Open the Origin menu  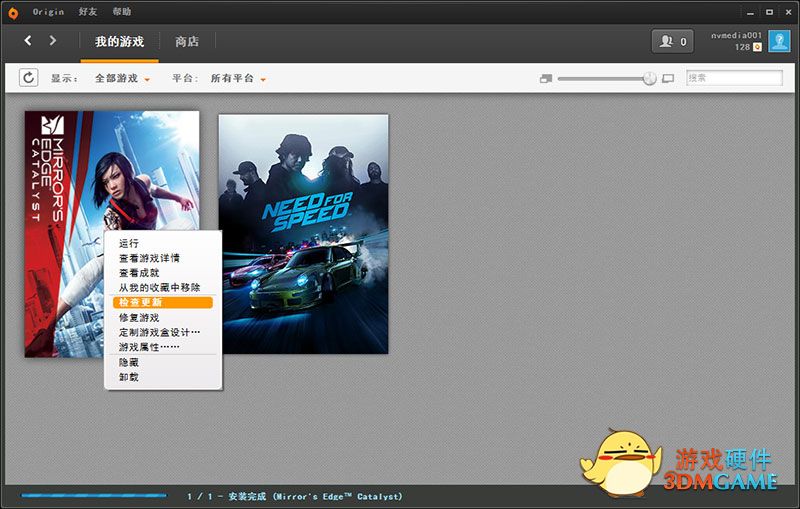click(48, 12)
